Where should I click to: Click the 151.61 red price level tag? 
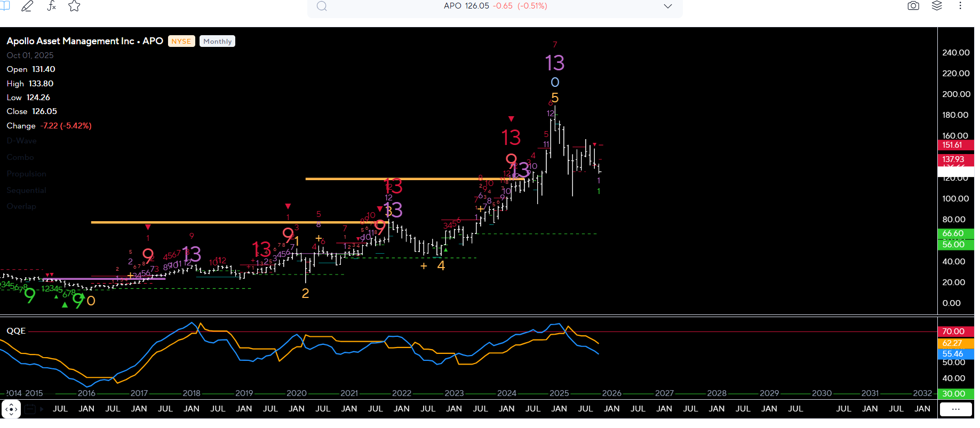click(x=953, y=145)
